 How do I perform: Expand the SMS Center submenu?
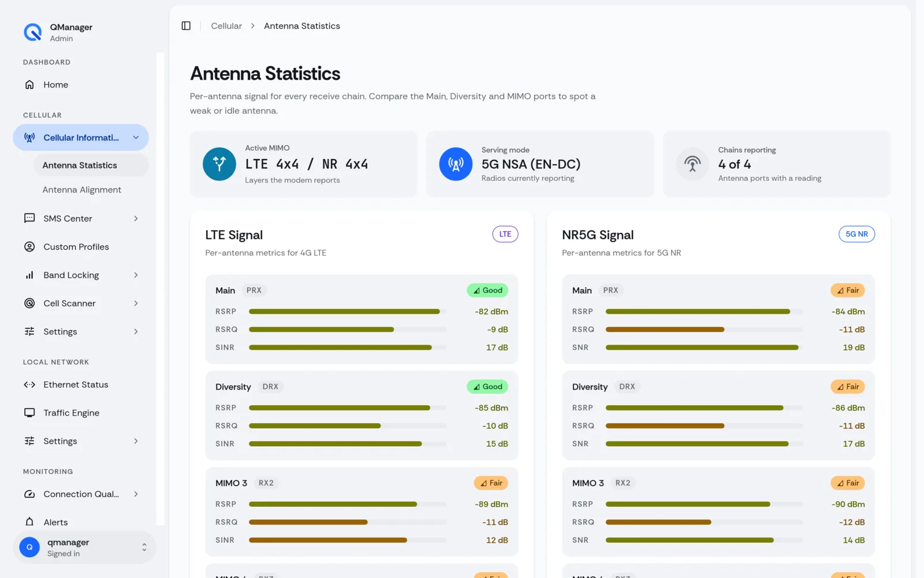pos(136,218)
